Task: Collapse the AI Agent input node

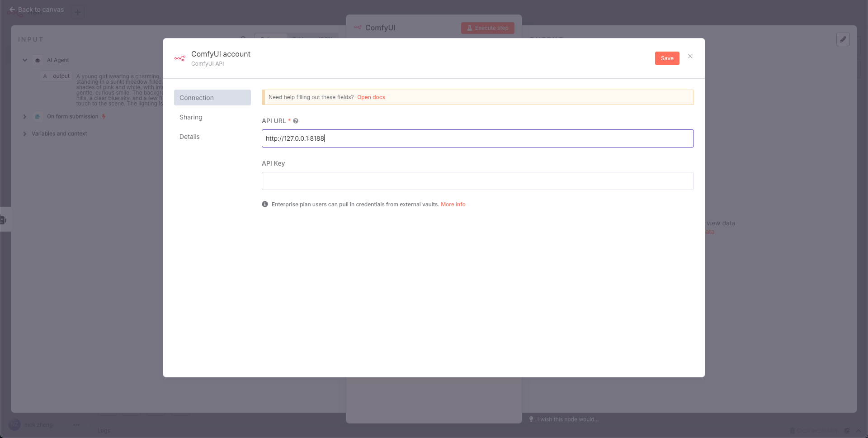Action: 25,60
